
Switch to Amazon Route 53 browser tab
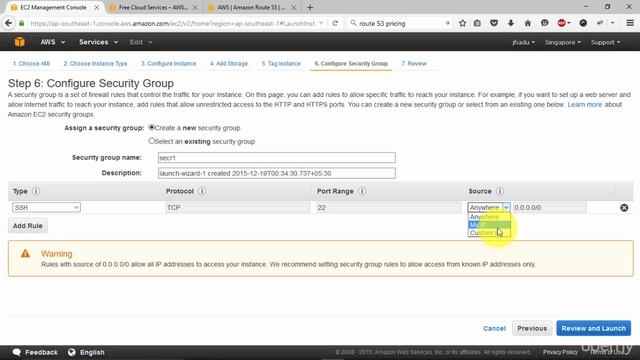[x=251, y=7]
